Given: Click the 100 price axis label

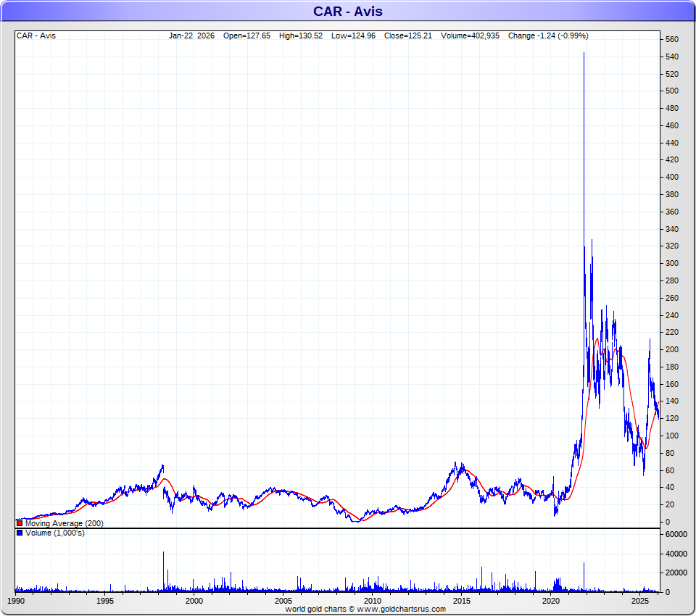Looking at the screenshot, I should tap(672, 436).
